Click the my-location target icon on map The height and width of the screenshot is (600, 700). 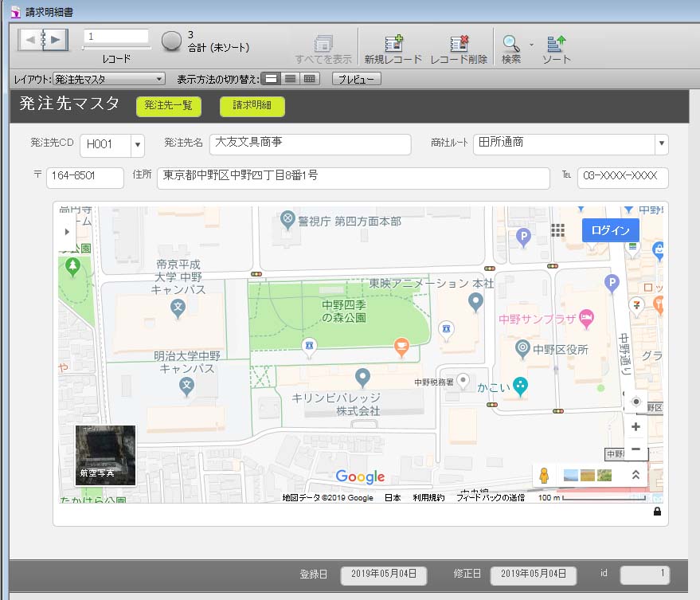coord(636,401)
